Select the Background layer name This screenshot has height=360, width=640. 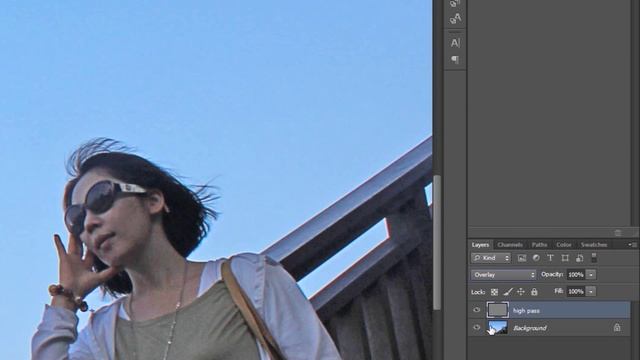[529, 328]
